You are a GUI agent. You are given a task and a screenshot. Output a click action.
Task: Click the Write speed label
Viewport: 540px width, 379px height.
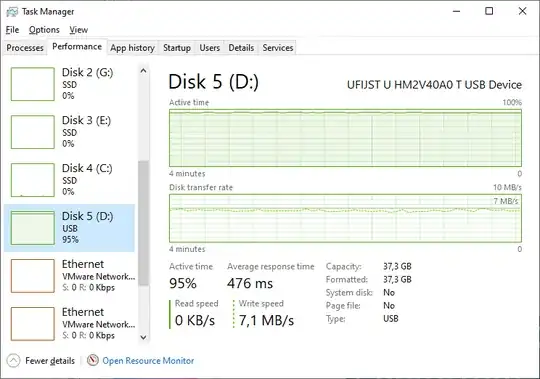(x=261, y=304)
